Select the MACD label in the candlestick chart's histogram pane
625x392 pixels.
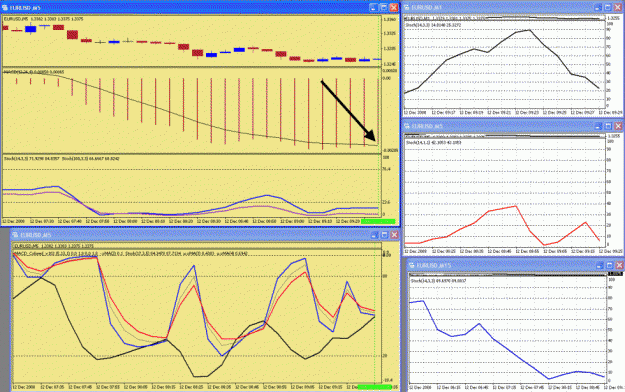34,72
